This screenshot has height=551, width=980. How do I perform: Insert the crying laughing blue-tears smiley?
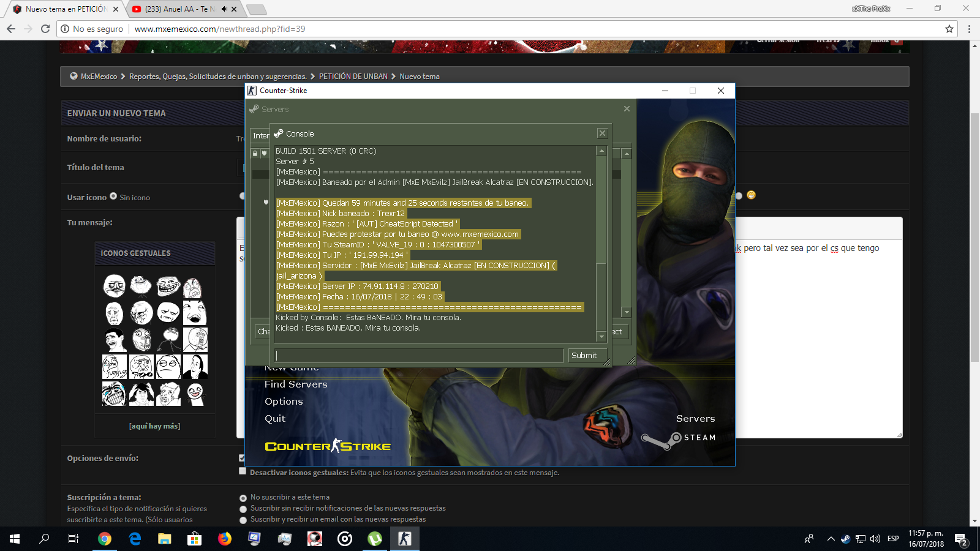(115, 393)
